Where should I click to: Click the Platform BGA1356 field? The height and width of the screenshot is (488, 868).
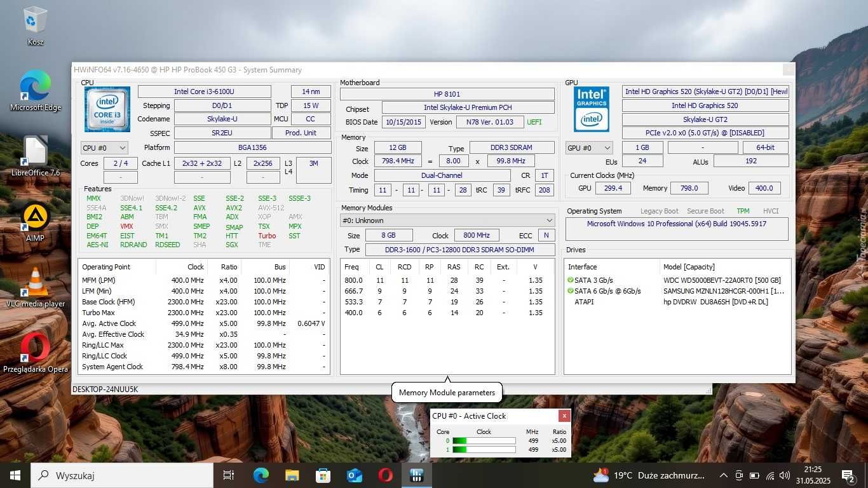252,147
